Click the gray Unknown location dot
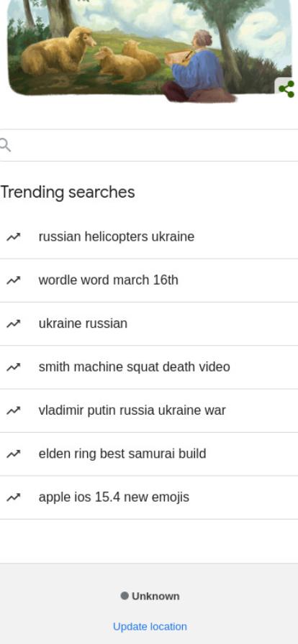 point(125,596)
